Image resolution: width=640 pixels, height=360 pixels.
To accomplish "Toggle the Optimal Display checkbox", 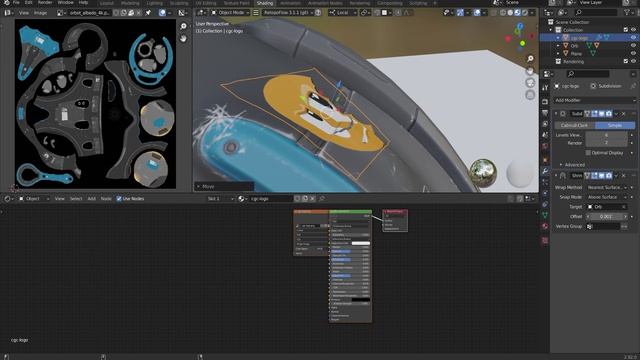I will pos(588,153).
